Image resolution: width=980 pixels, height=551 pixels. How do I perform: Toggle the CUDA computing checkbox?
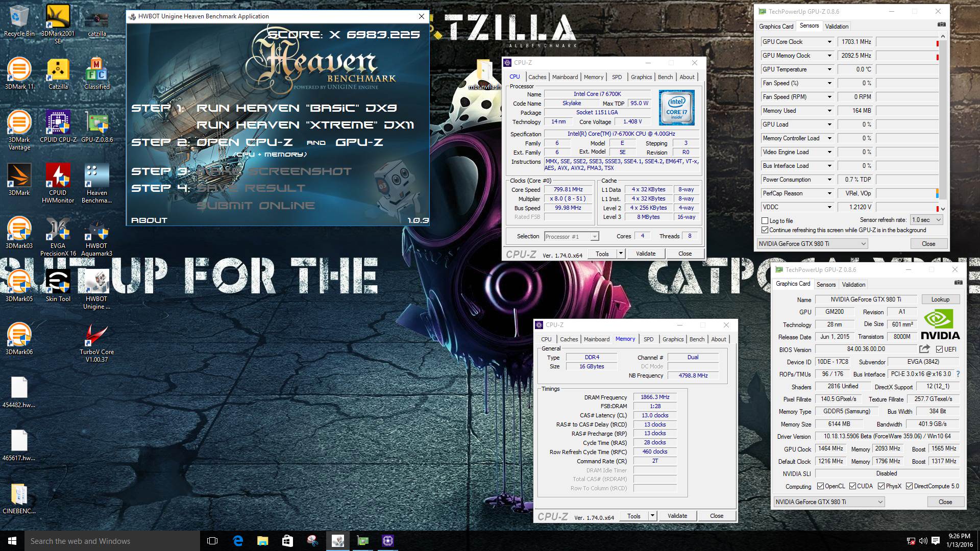click(x=852, y=486)
